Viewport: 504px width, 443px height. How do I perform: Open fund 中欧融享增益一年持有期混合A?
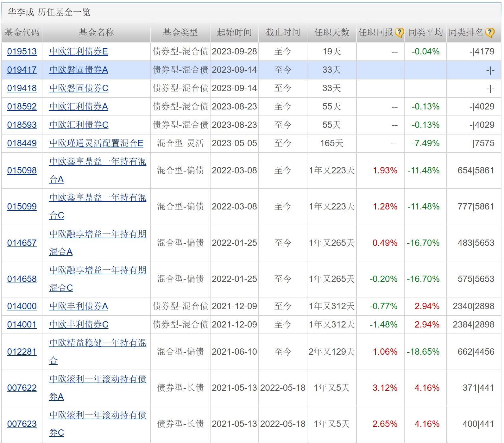click(x=98, y=243)
